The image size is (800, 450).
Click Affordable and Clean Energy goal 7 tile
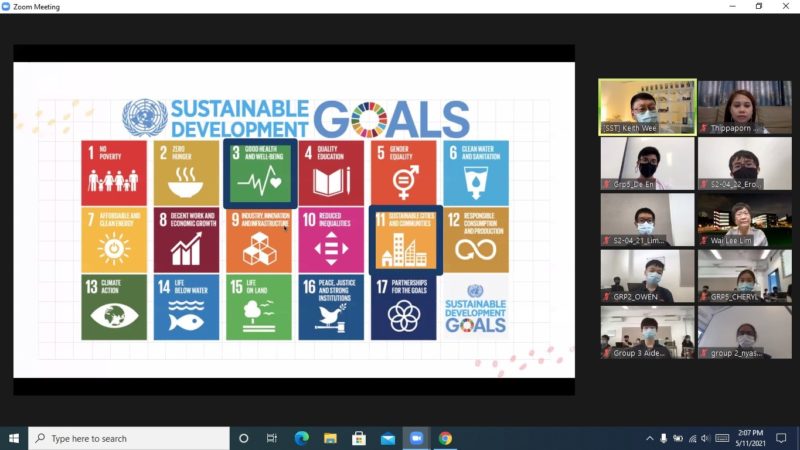[114, 240]
